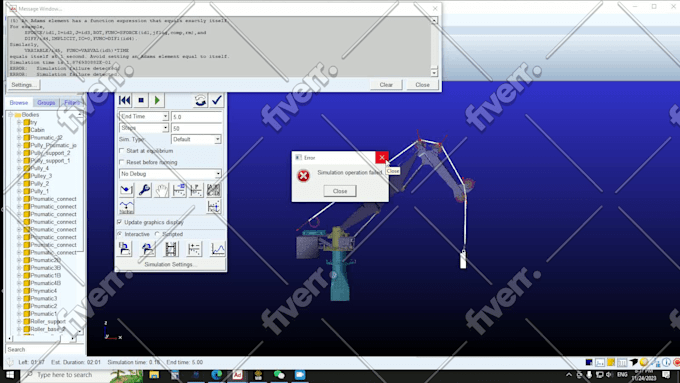Click the save simulation results icon
680x383 pixels.
pyautogui.click(x=125, y=249)
